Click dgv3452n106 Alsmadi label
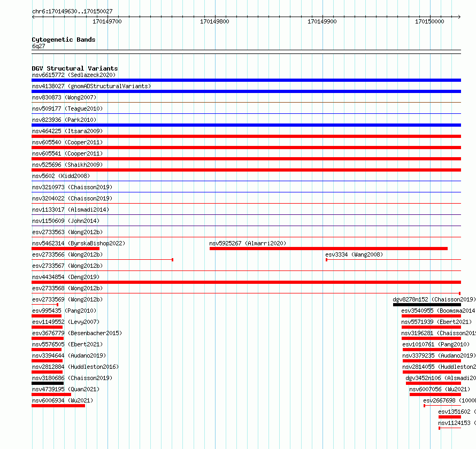Image resolution: width=476 pixels, height=449 pixels. 441,378
